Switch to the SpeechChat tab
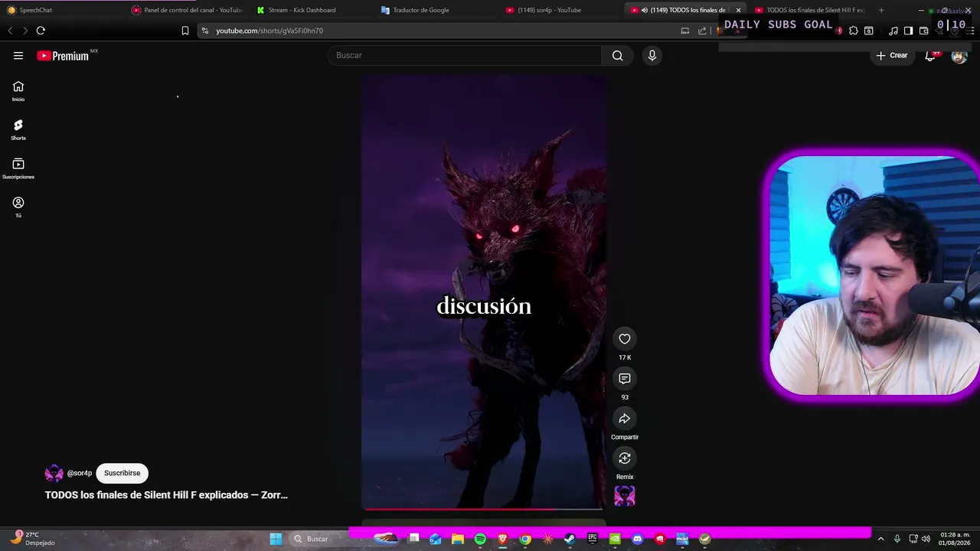The image size is (980, 551). [x=61, y=10]
